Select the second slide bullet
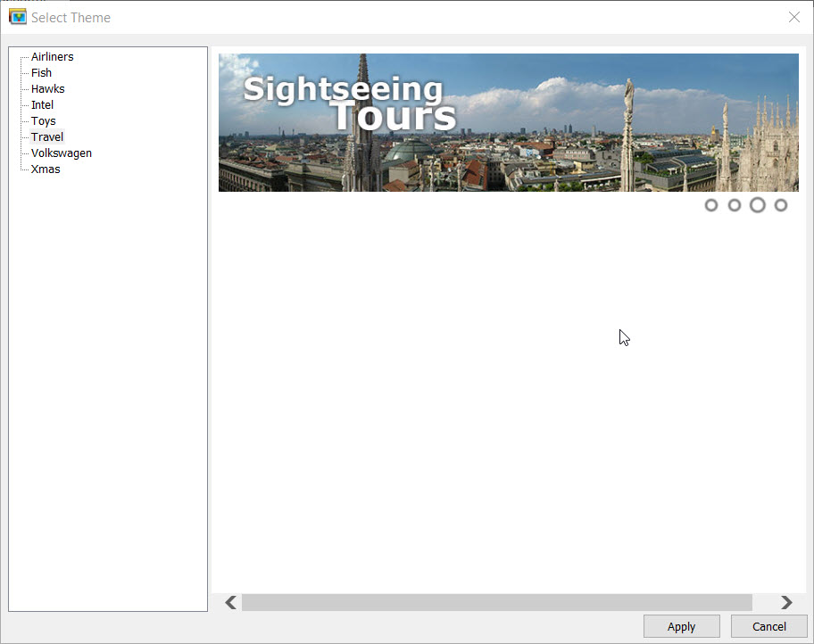 [734, 205]
